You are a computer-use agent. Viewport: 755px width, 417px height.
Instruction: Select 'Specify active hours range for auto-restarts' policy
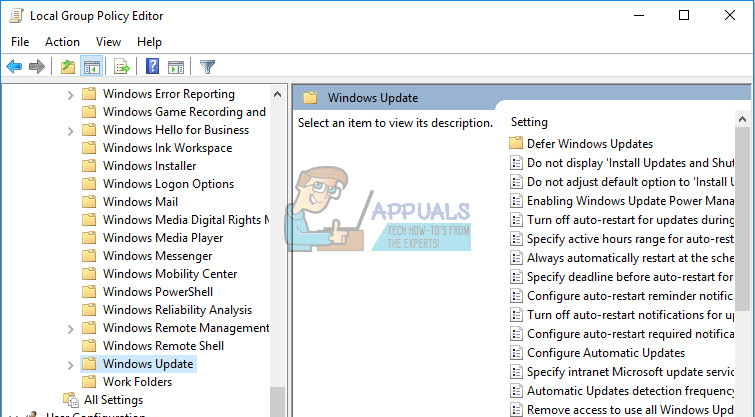pyautogui.click(x=630, y=239)
